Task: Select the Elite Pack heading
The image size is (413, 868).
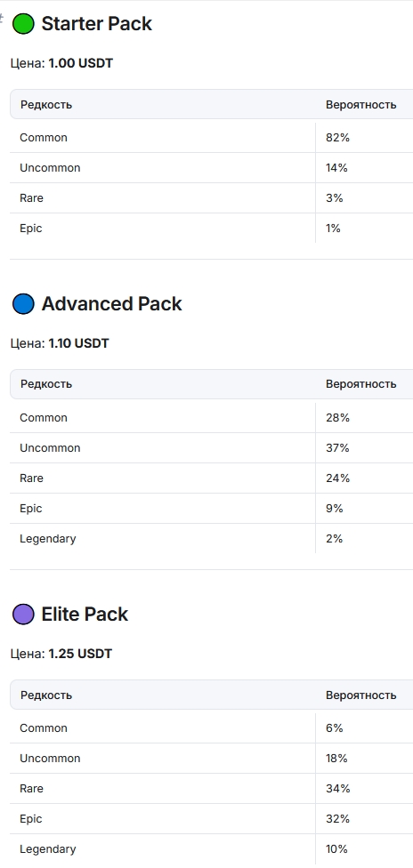Action: pos(85,615)
